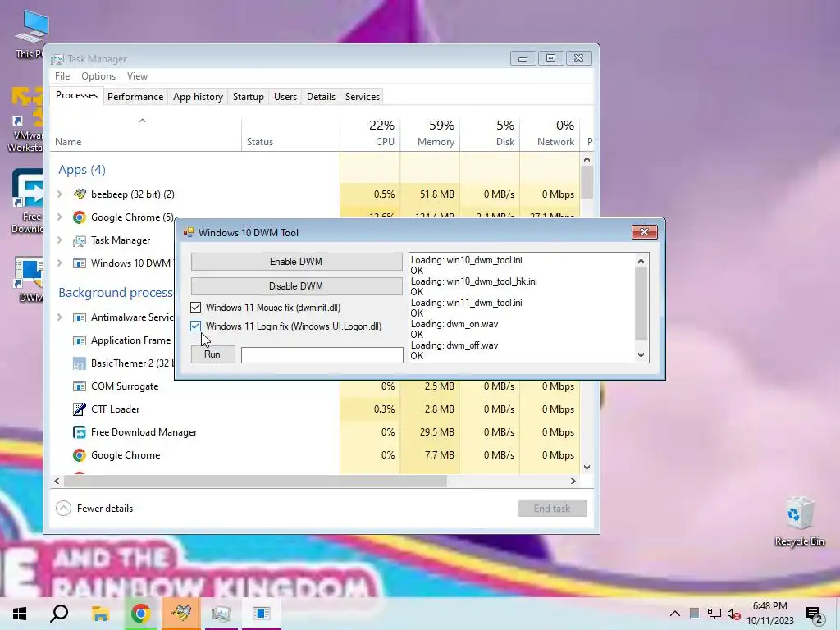
Task: Switch to the Startup tab
Action: coord(248,97)
